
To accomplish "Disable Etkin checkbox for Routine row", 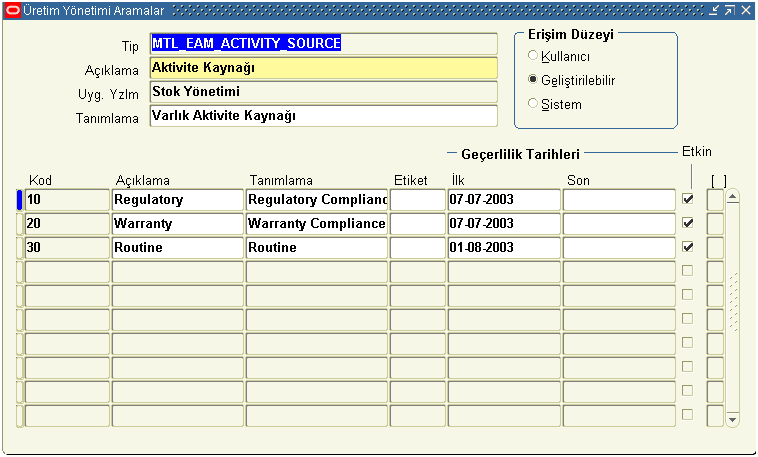I will (688, 247).
